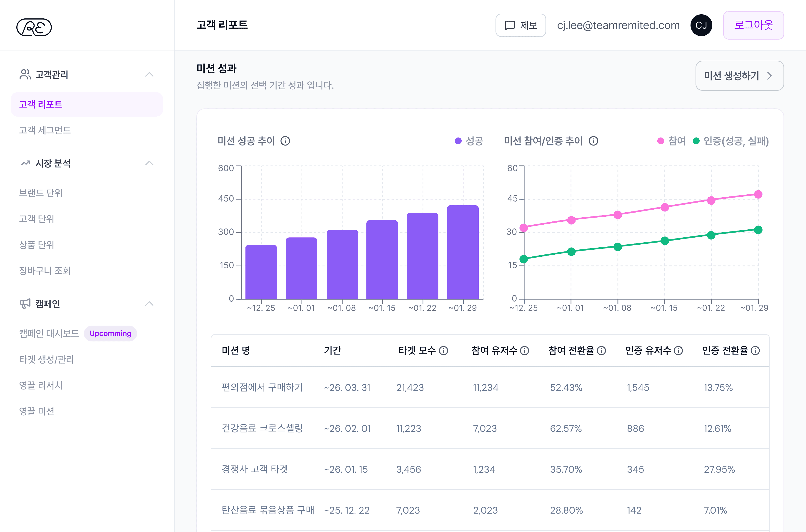Toggle the 성공 legend item
This screenshot has width=806, height=532.
(469, 141)
